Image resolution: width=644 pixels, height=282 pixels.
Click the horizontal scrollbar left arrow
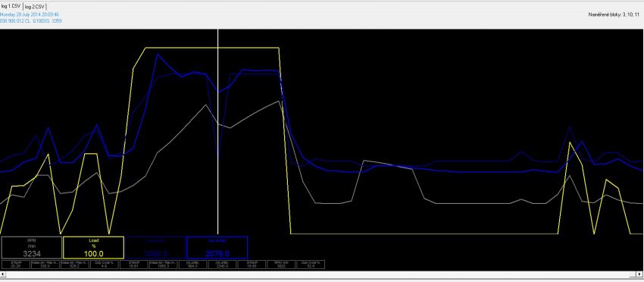tap(3, 274)
